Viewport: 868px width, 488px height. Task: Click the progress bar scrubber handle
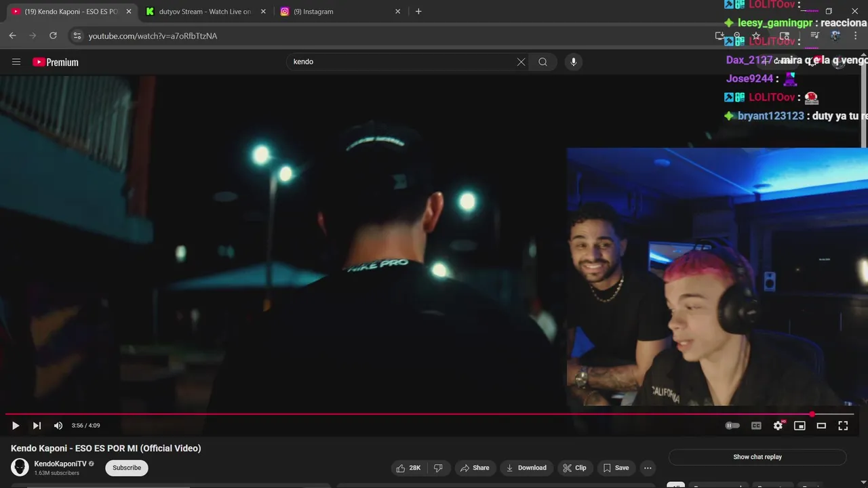[x=812, y=414]
